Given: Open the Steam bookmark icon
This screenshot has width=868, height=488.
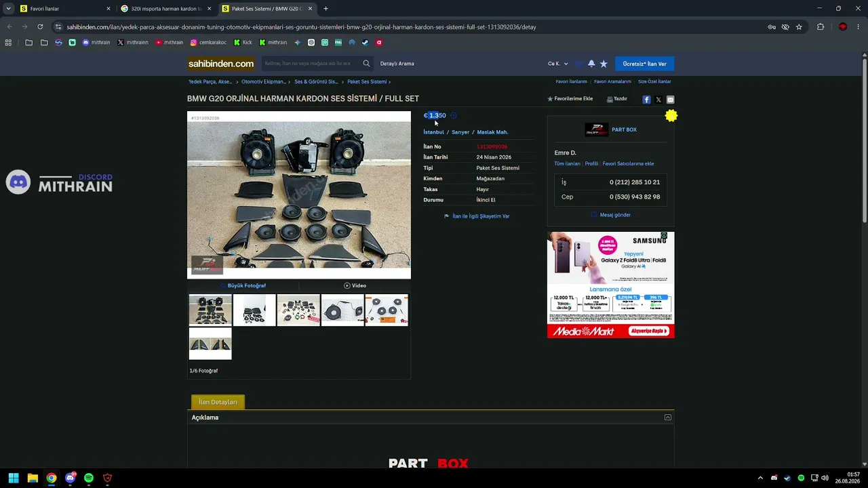Looking at the screenshot, I should (365, 42).
